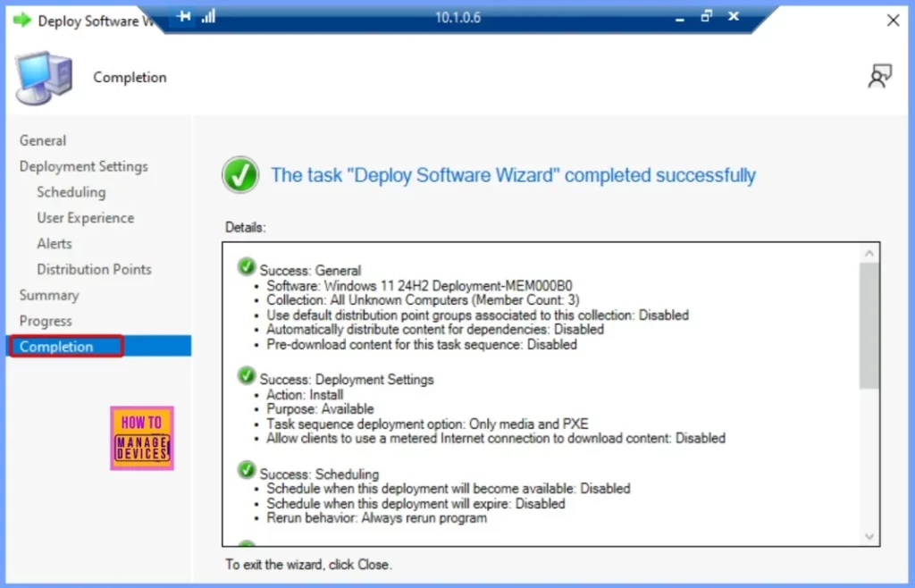Select the Deployment Settings wizard step
The height and width of the screenshot is (588, 915).
[x=83, y=166]
